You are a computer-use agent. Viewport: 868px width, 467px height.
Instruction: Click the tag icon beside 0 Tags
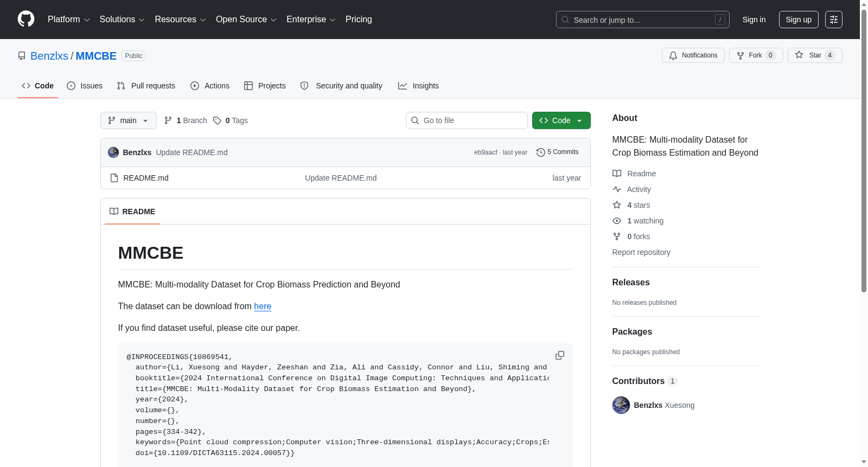tap(217, 120)
